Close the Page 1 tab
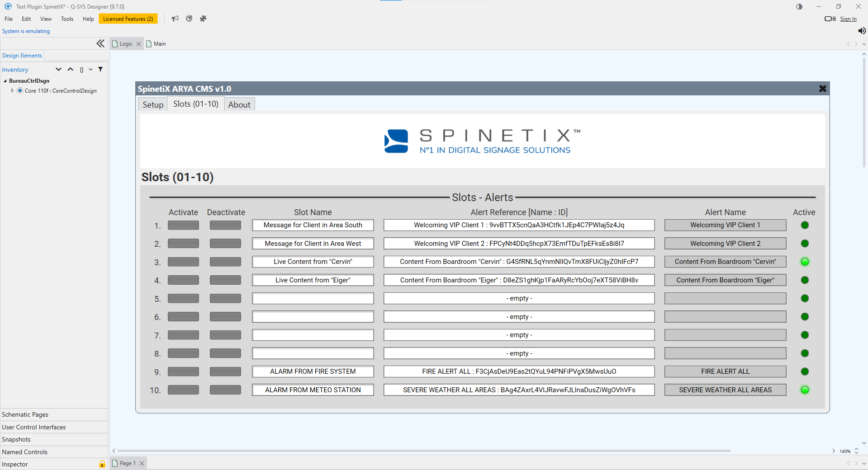Viewport: 868px width, 470px height. click(x=142, y=463)
